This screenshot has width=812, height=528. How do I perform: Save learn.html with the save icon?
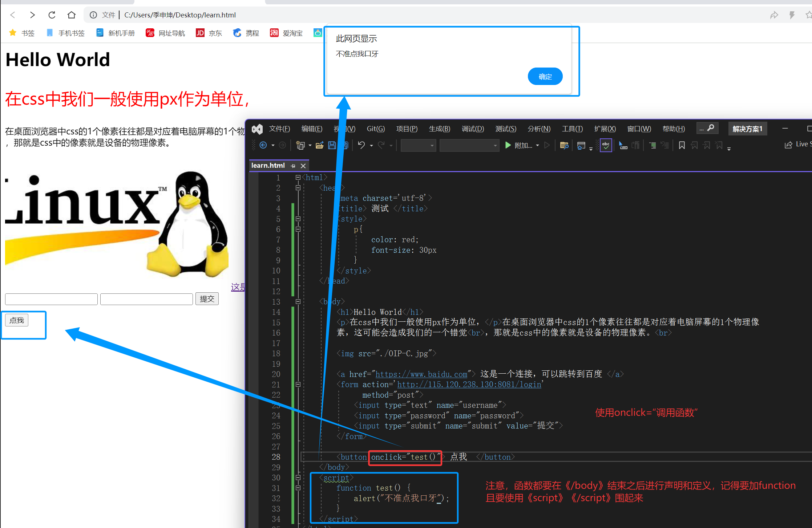[x=332, y=145]
